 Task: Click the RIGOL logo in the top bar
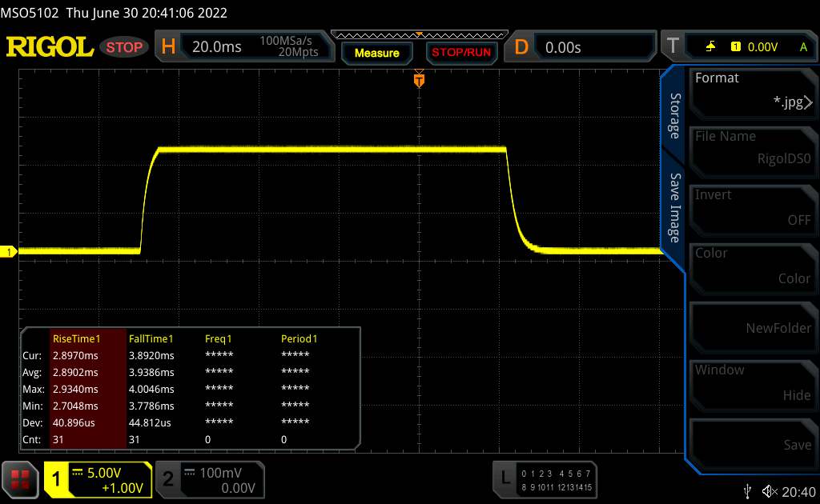click(50, 47)
